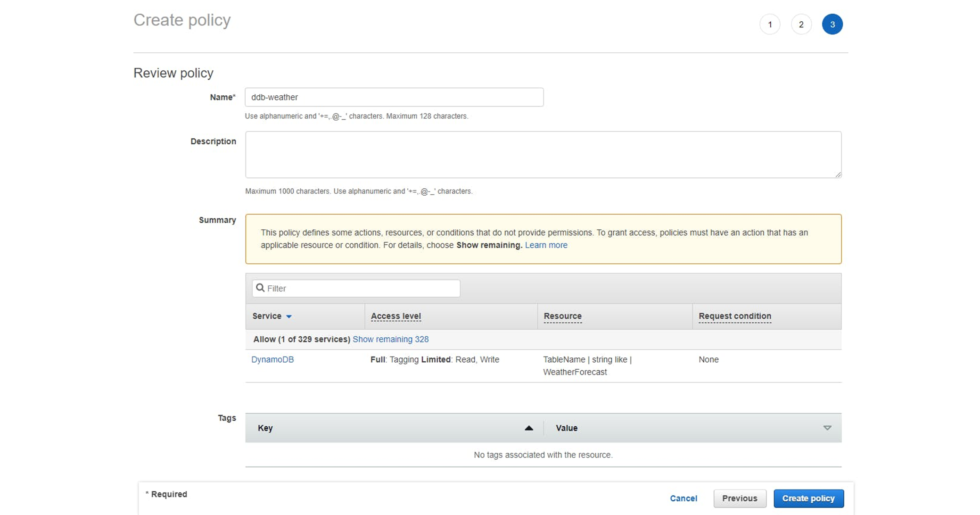The width and height of the screenshot is (980, 515).
Task: Click the Filter search icon
Action: pyautogui.click(x=260, y=287)
